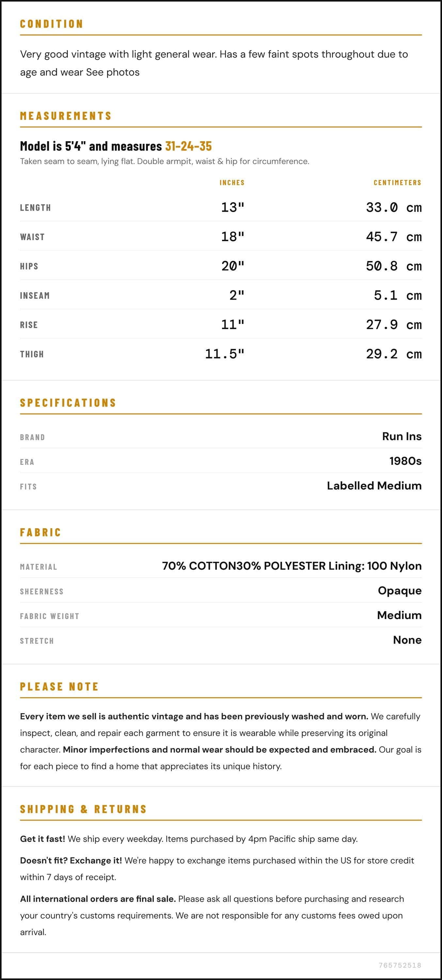This screenshot has height=980, width=442.
Task: Select the material composition text
Action: (292, 566)
